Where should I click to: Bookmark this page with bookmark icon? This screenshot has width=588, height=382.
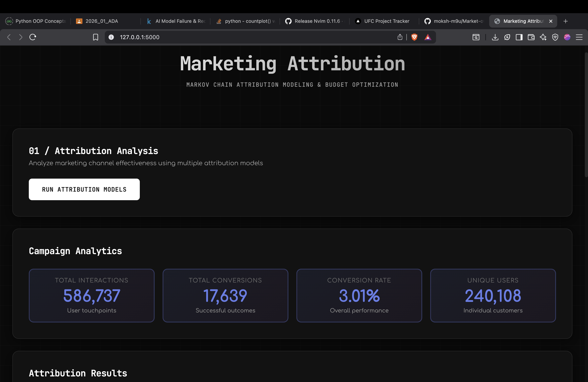[x=95, y=37]
